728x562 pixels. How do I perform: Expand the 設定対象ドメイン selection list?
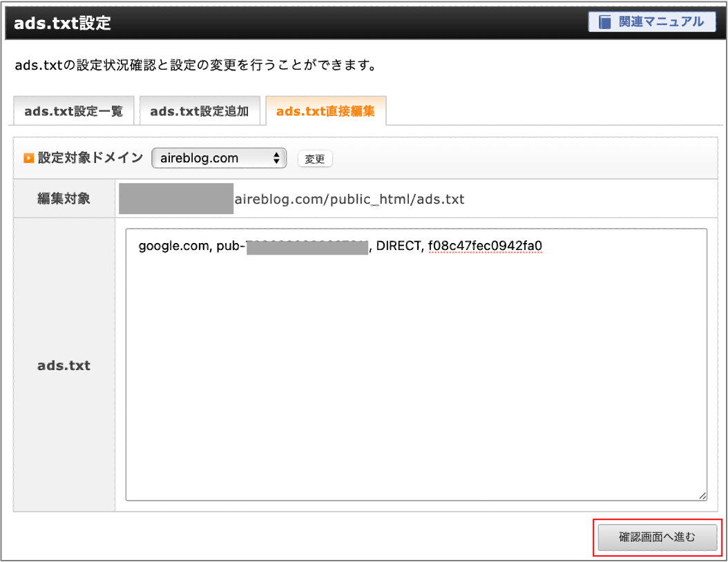tap(218, 157)
